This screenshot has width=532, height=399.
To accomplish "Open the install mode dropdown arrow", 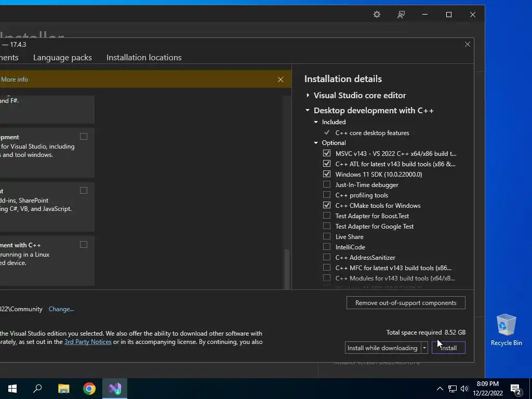I will tap(424, 348).
